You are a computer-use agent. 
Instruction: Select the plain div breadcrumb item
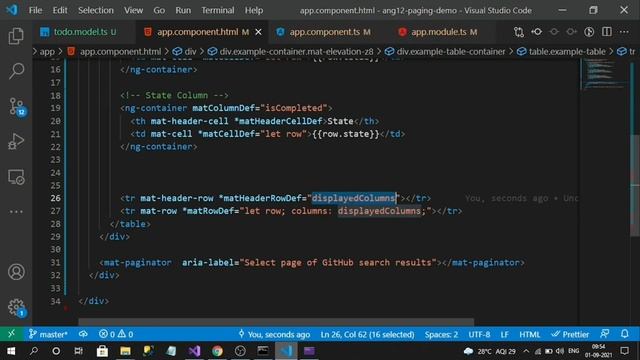(x=191, y=51)
